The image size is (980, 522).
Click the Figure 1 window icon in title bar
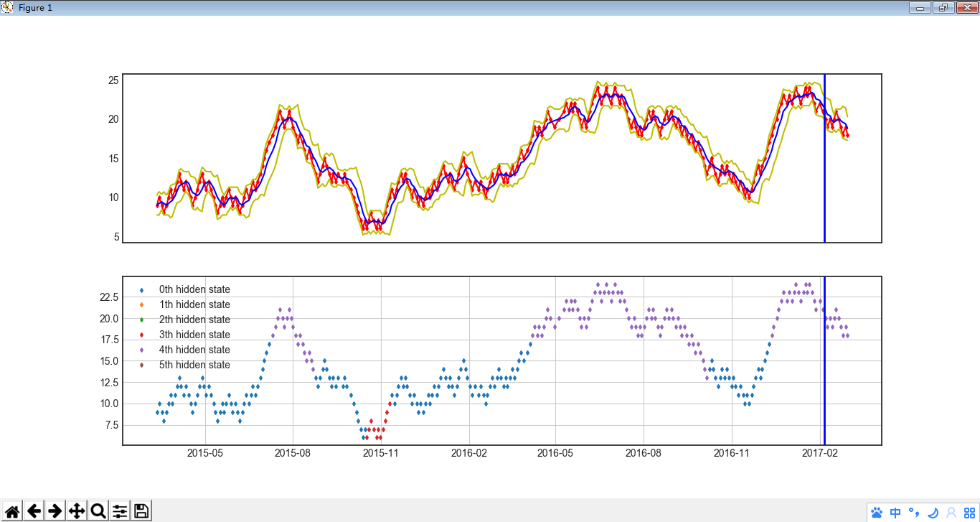tap(7, 7)
